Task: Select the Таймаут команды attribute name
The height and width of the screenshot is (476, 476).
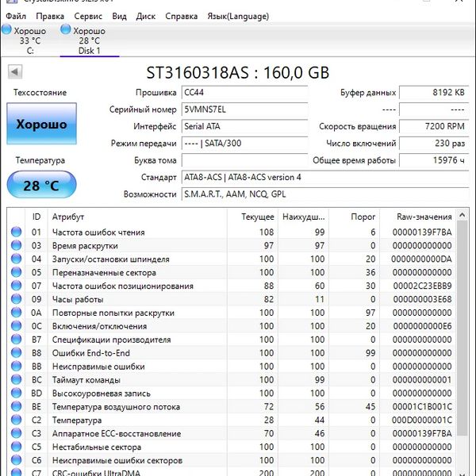Action: [x=86, y=380]
